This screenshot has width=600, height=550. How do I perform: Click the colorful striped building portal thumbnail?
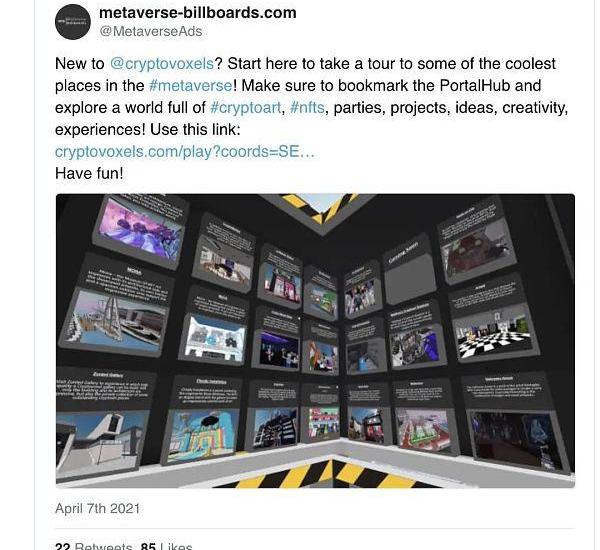pos(202,434)
